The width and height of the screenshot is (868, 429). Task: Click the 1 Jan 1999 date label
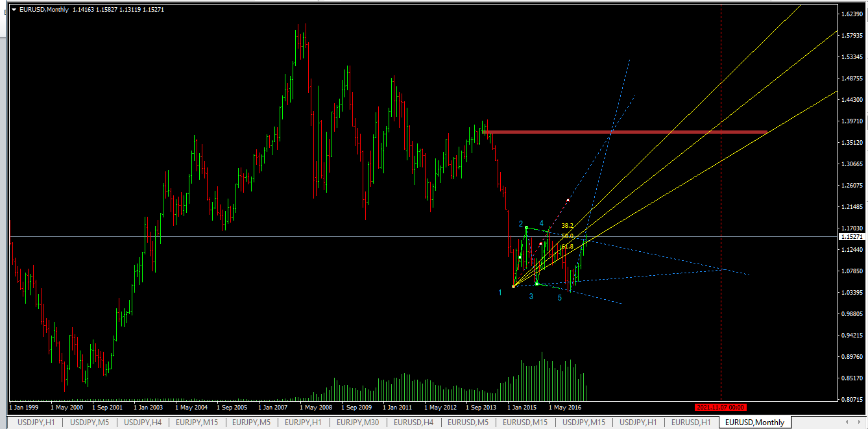pyautogui.click(x=25, y=408)
